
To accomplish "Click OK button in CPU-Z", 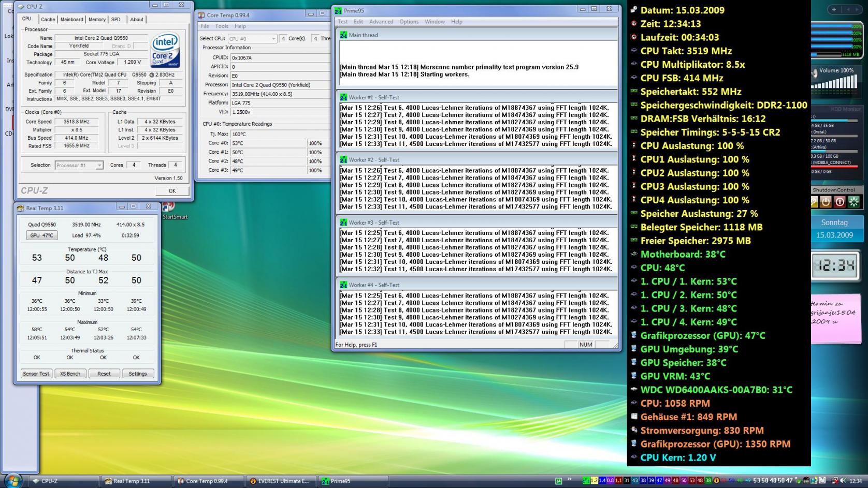I will click(172, 191).
